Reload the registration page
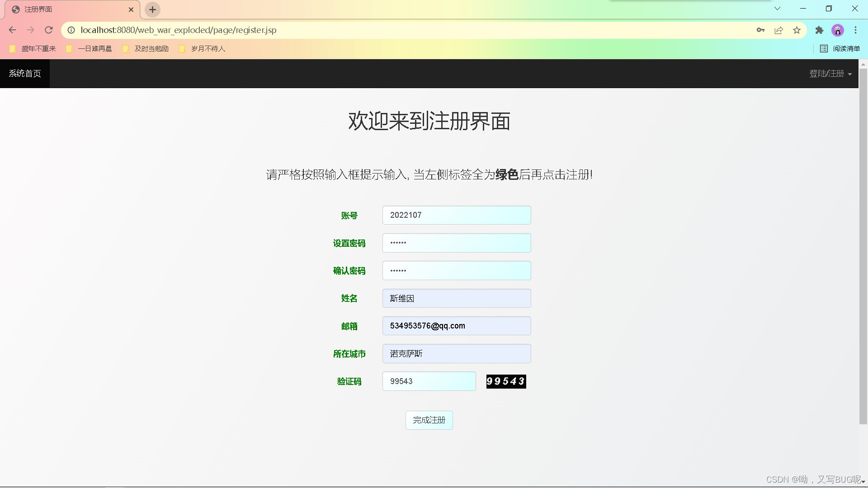The image size is (868, 488). click(x=49, y=30)
